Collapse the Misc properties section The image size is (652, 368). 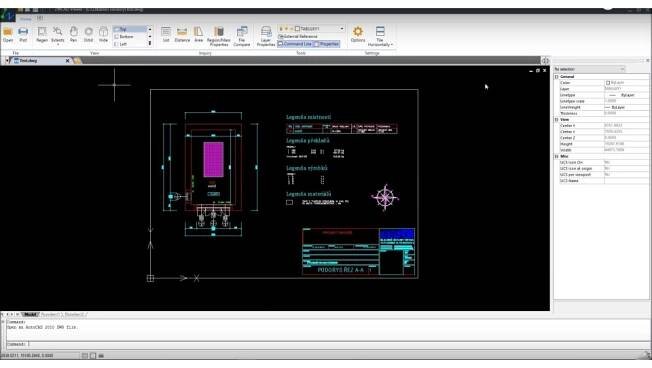(x=556, y=156)
